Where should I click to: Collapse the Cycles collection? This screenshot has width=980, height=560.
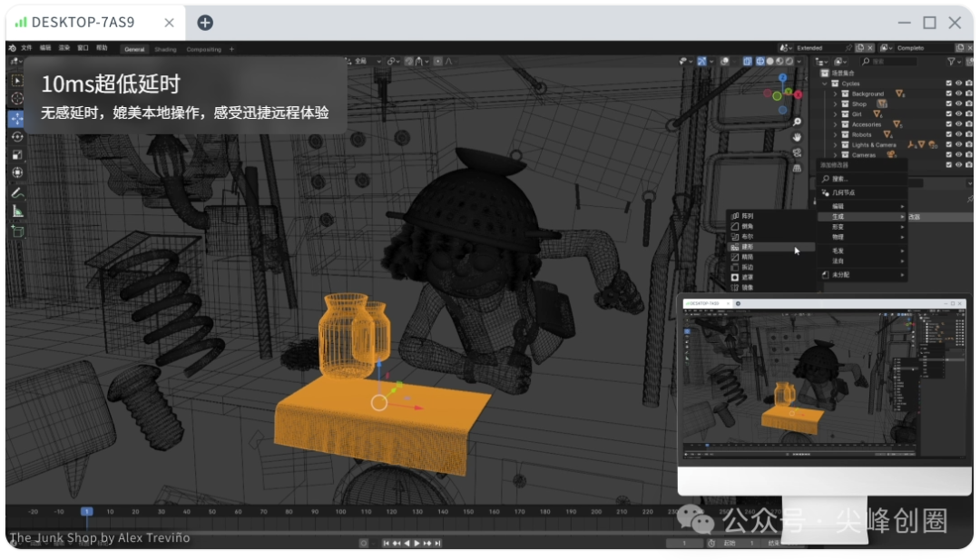pos(825,84)
